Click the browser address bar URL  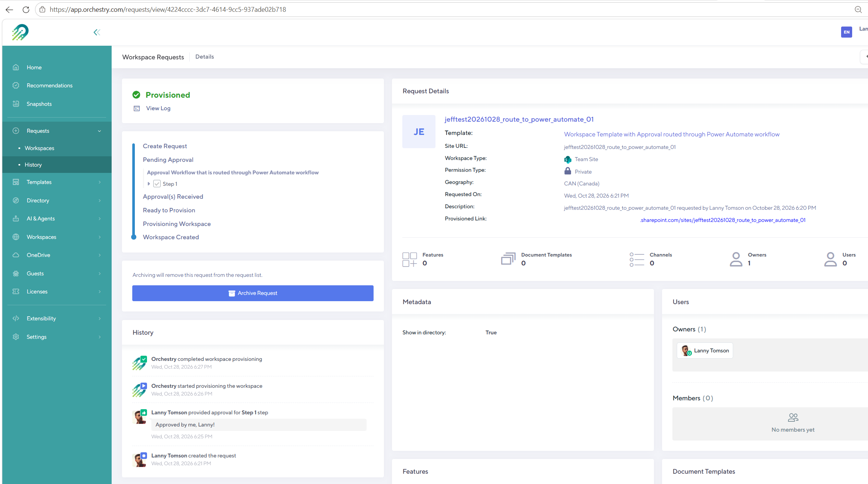tap(168, 10)
